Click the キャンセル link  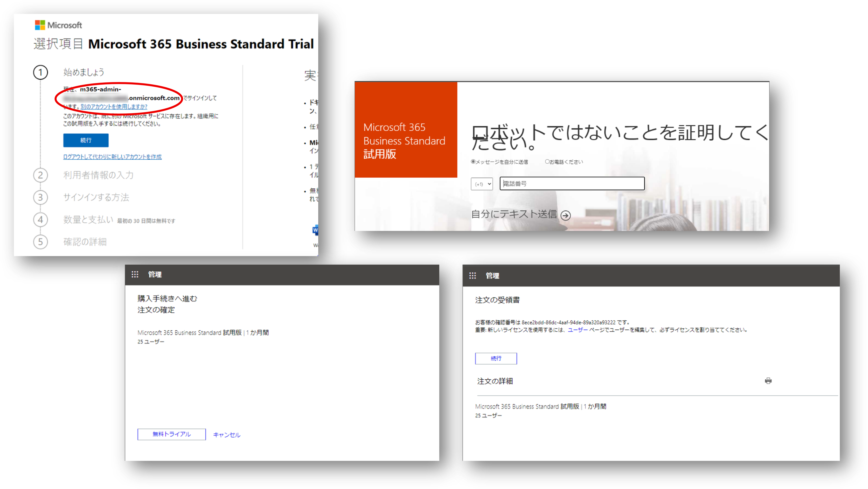227,435
